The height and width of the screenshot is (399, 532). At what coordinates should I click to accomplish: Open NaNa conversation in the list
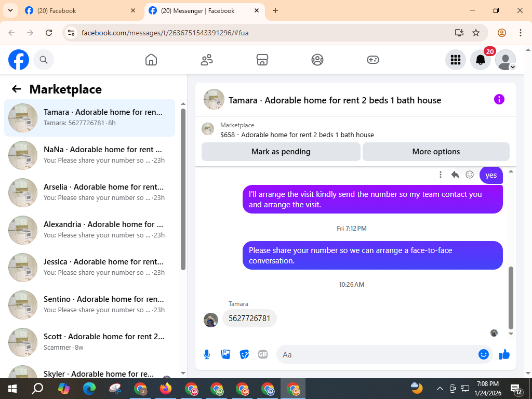coord(89,155)
